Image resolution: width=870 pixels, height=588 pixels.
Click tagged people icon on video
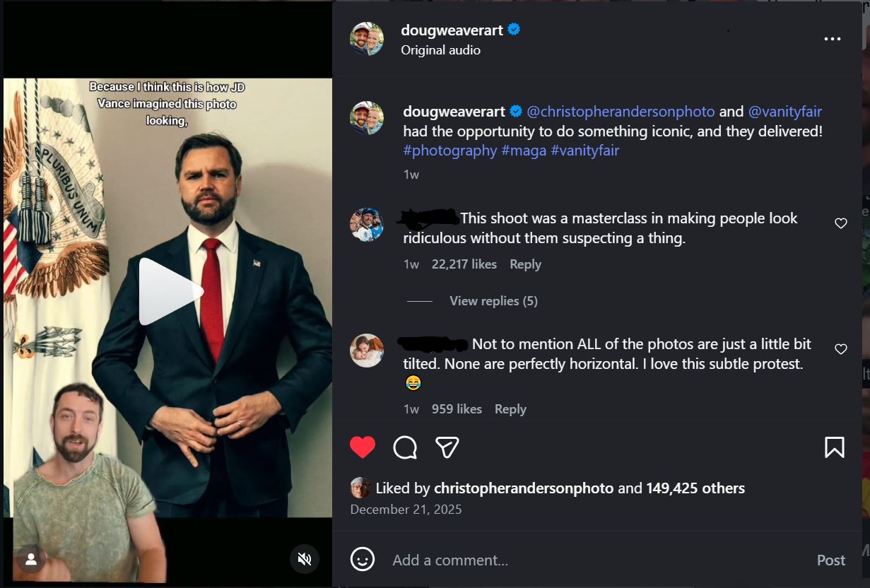31,560
